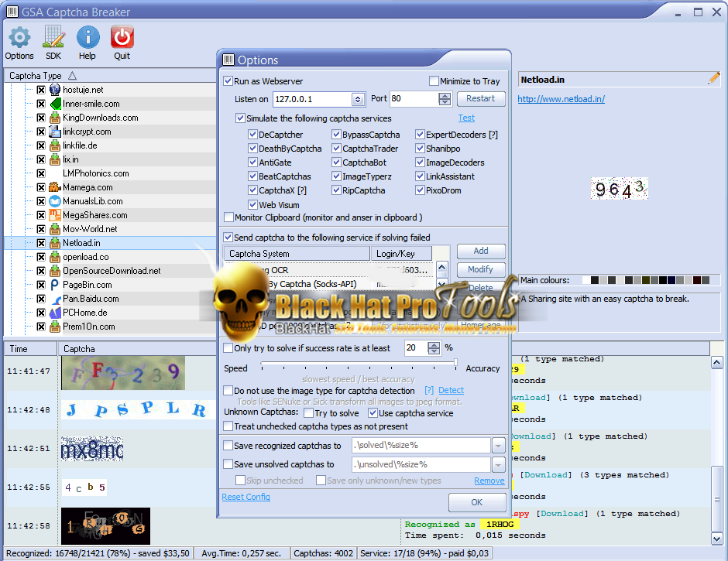Click the pencil edit icon beside Netload.in
The image size is (728, 561).
(713, 78)
